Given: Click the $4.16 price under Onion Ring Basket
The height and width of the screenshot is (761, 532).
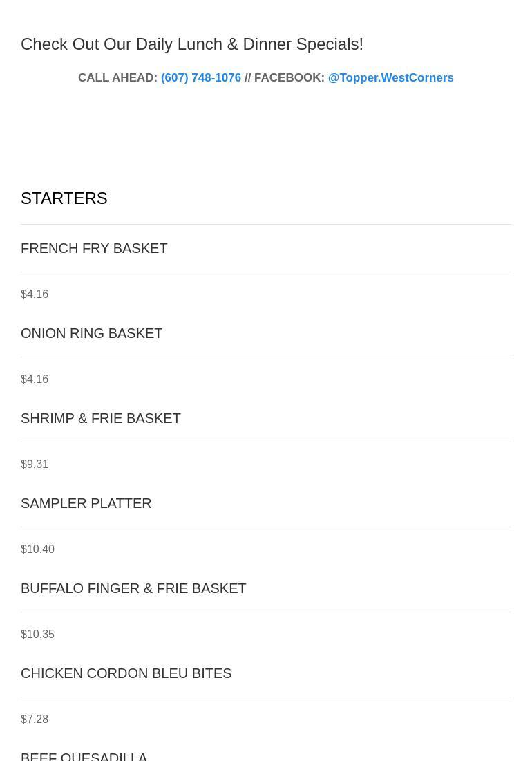Looking at the screenshot, I should click(x=35, y=379).
